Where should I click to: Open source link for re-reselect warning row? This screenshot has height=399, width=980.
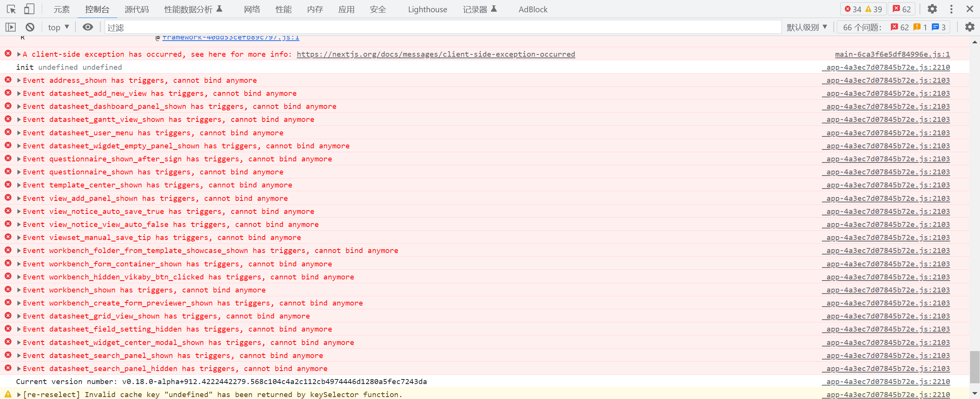[886, 394]
